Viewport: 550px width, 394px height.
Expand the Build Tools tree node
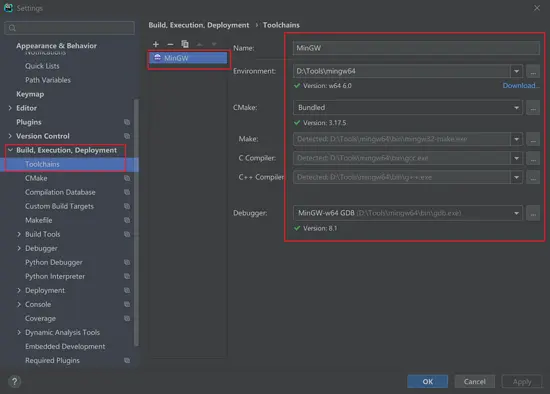pos(19,234)
